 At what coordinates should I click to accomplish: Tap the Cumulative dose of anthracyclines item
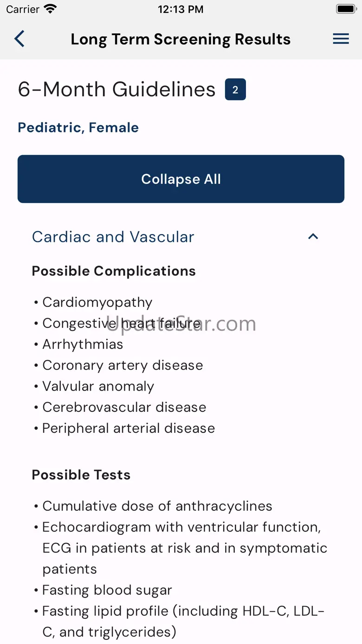pos(157,506)
